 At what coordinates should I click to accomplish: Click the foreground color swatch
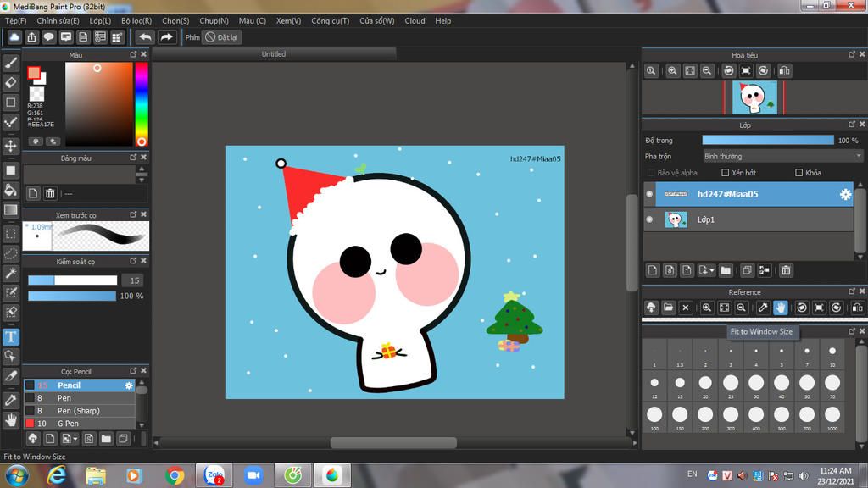tap(34, 73)
